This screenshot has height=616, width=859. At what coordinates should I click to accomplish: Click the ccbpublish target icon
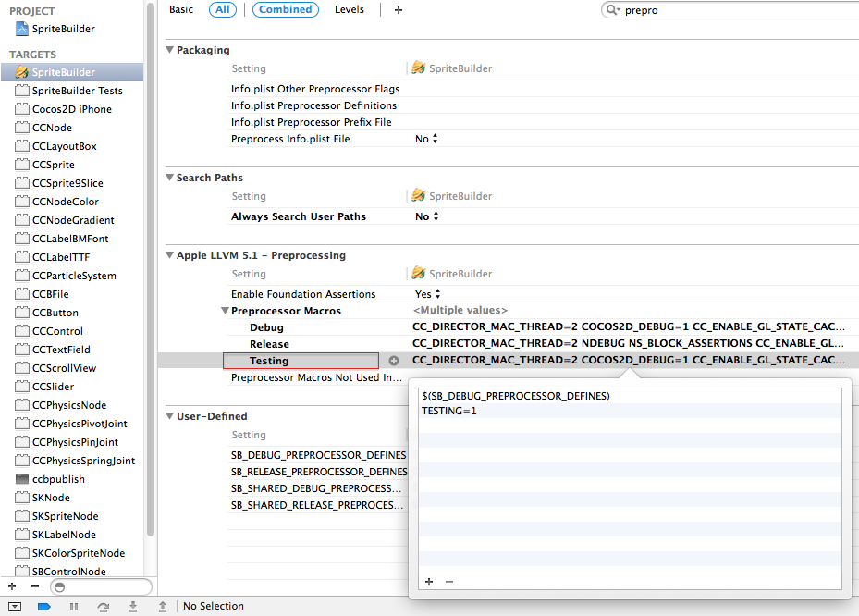pos(22,479)
